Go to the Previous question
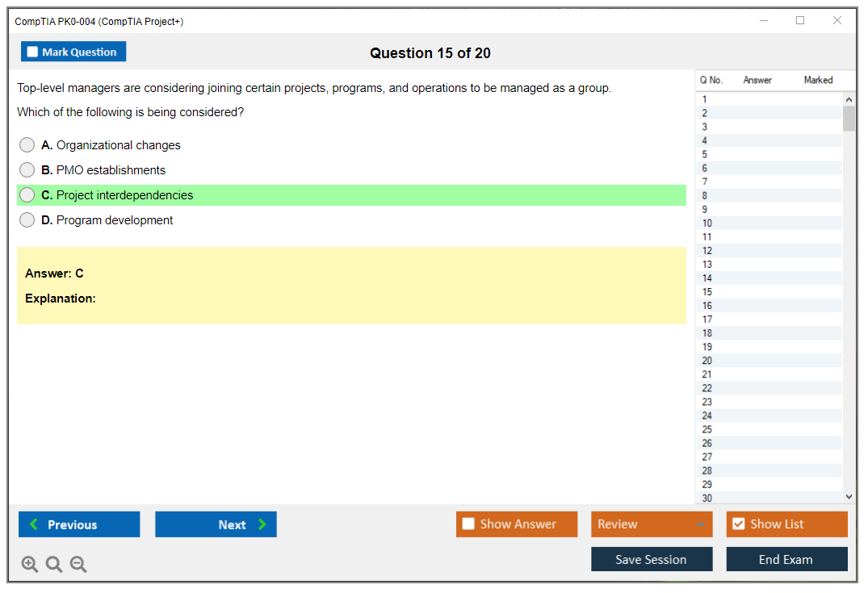The height and width of the screenshot is (593, 868). point(79,524)
